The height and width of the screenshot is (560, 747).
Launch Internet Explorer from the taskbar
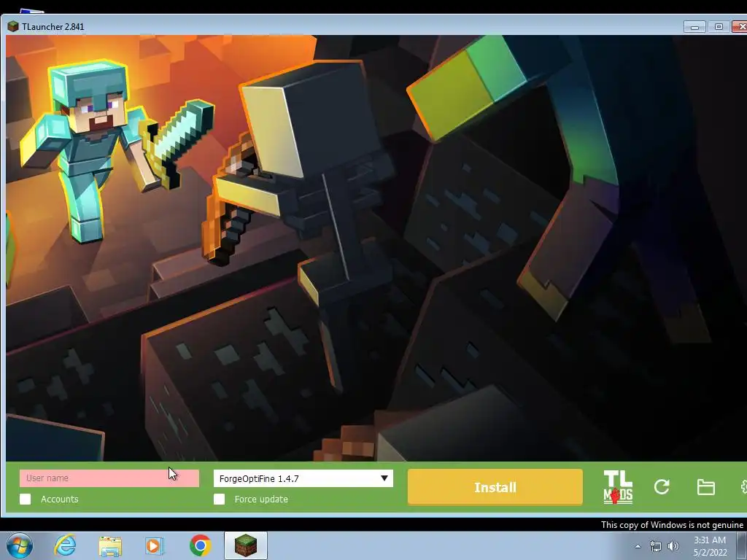[65, 545]
